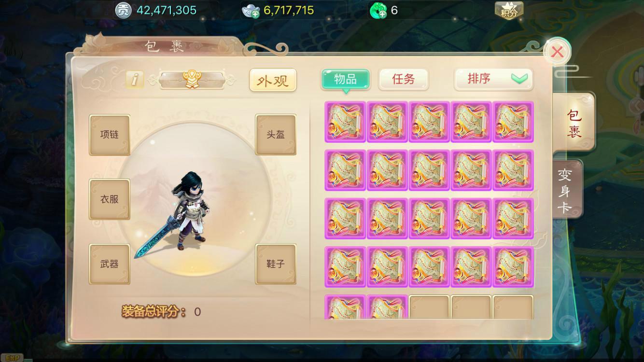This screenshot has height=362, width=644.
Task: Open the 排序 sort dropdown
Action: (493, 79)
